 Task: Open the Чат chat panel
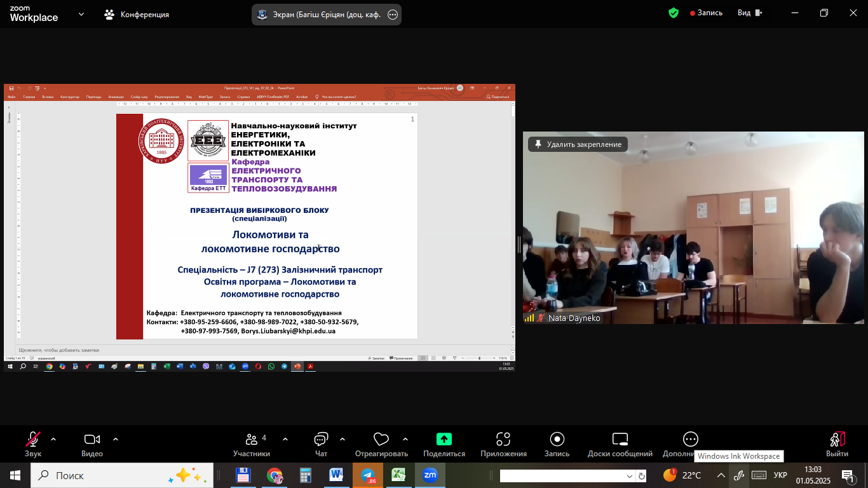pos(321,445)
